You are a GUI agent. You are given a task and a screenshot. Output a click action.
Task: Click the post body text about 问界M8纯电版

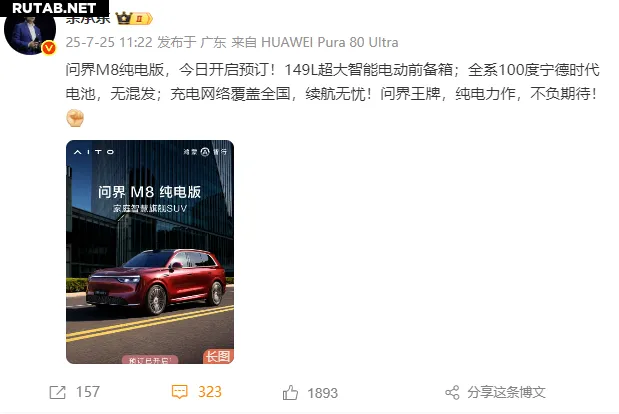(x=332, y=82)
